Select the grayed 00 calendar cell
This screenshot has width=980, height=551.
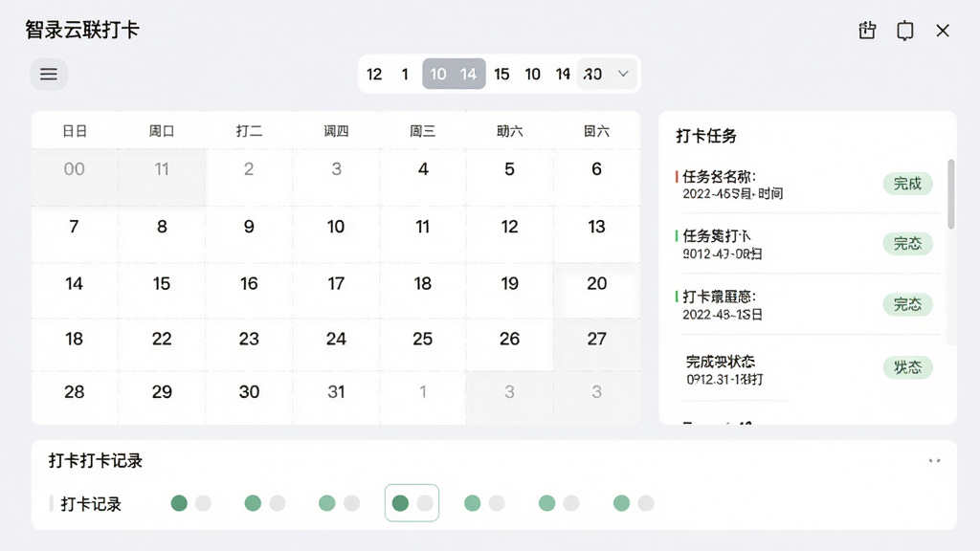click(x=75, y=177)
